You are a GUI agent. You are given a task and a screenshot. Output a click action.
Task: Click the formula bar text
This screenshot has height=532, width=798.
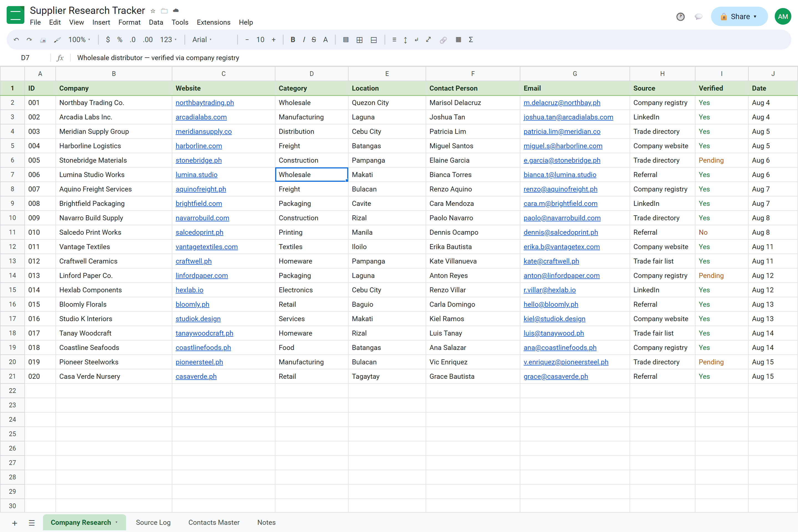[158, 58]
